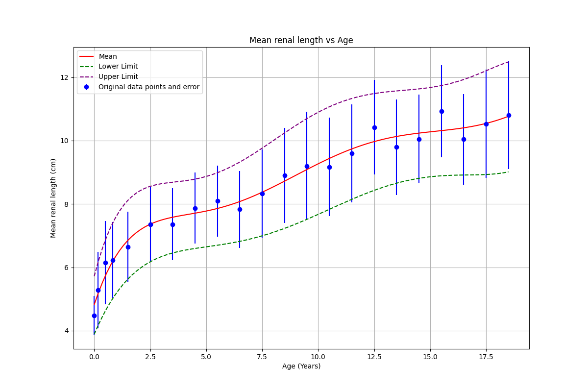Click the first data point at age 0
This screenshot has height=392, width=588.
pyautogui.click(x=94, y=316)
